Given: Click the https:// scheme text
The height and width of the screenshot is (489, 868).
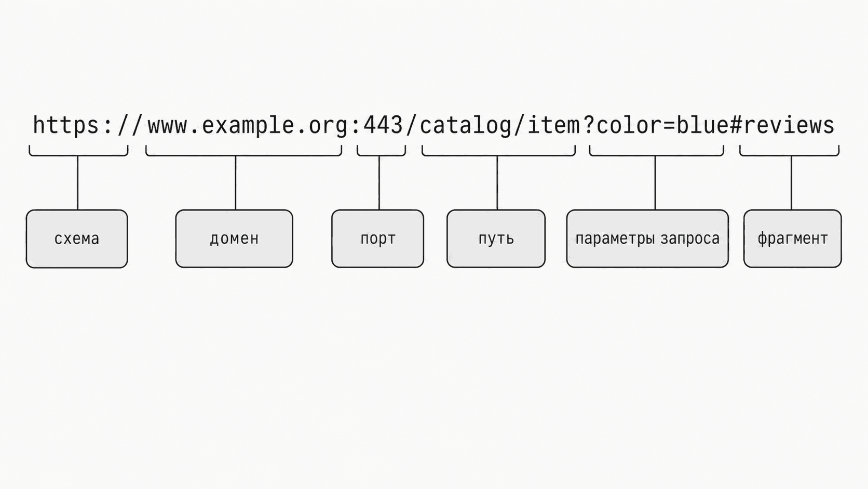Looking at the screenshot, I should tap(87, 125).
